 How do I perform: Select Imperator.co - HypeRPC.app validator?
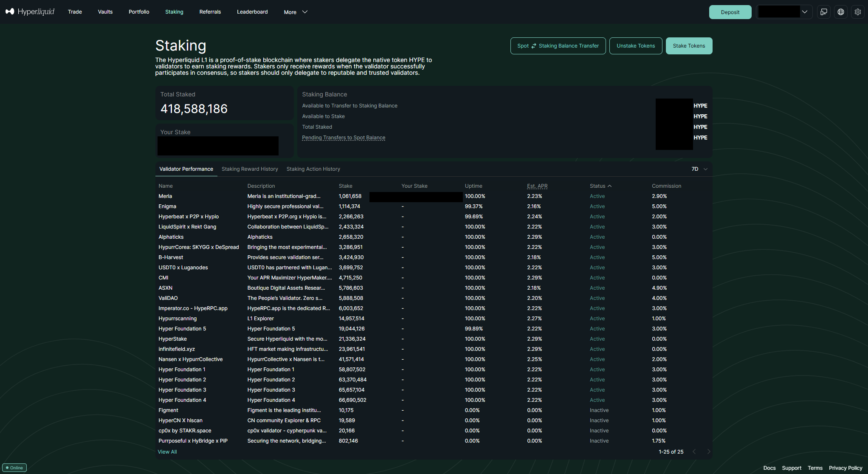[193, 308]
